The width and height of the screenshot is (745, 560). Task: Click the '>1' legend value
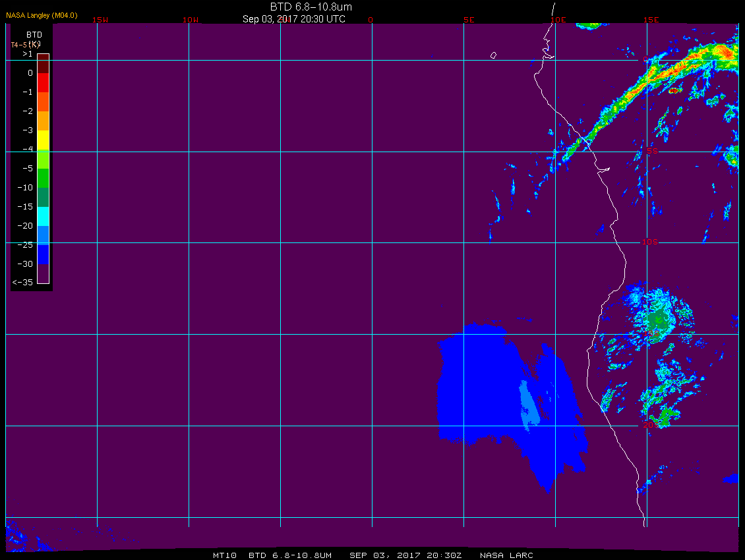[28, 54]
